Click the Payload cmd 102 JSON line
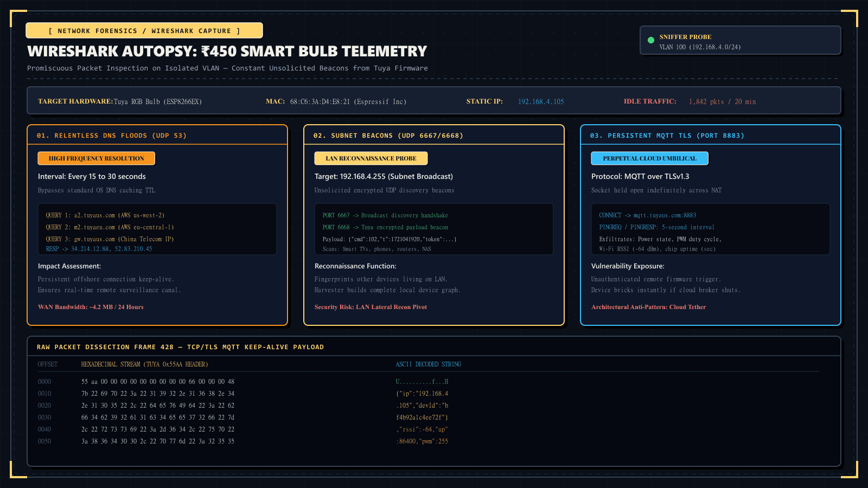This screenshot has width=868, height=488. coord(390,239)
